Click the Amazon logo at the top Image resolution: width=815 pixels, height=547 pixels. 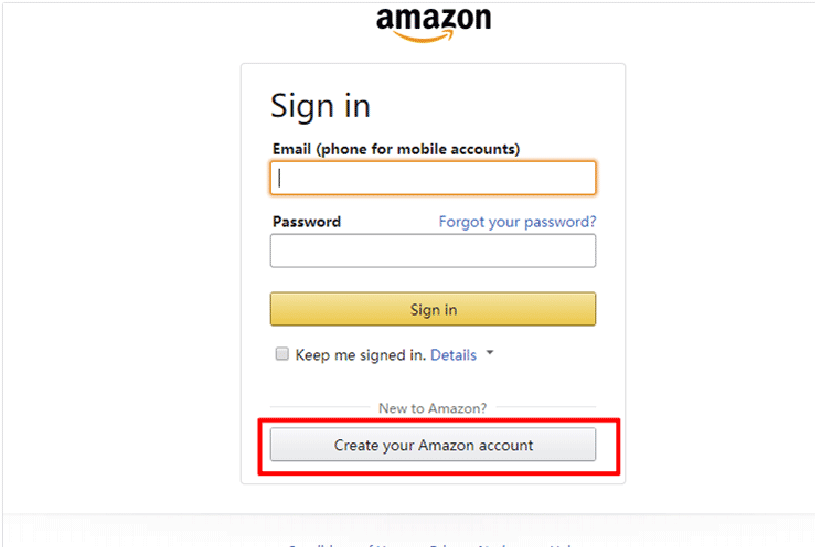pos(433,21)
